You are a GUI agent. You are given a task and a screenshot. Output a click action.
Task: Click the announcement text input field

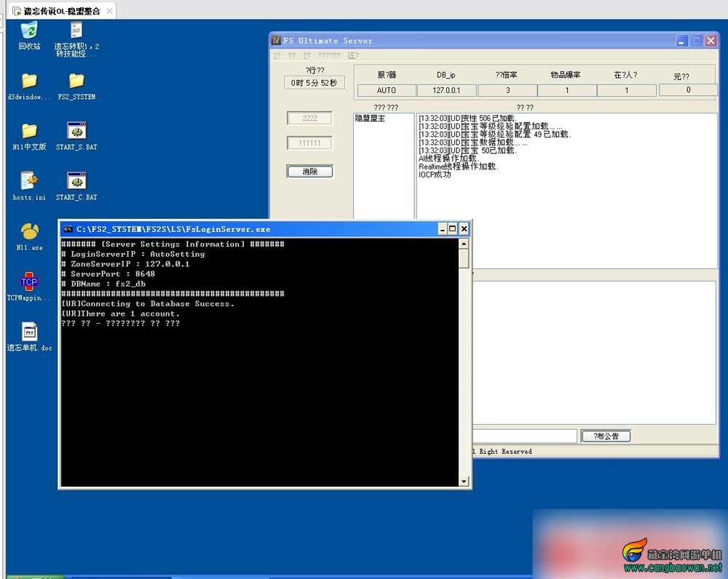525,436
